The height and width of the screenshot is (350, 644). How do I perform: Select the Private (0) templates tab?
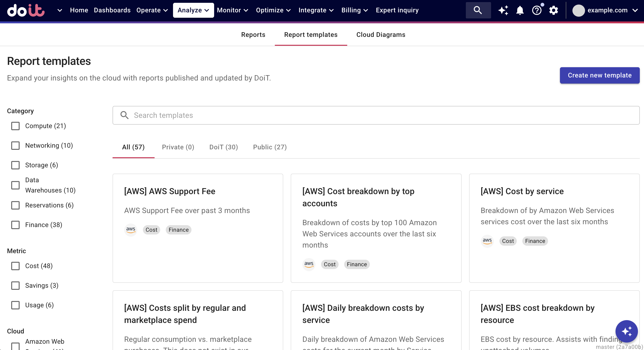pos(178,147)
